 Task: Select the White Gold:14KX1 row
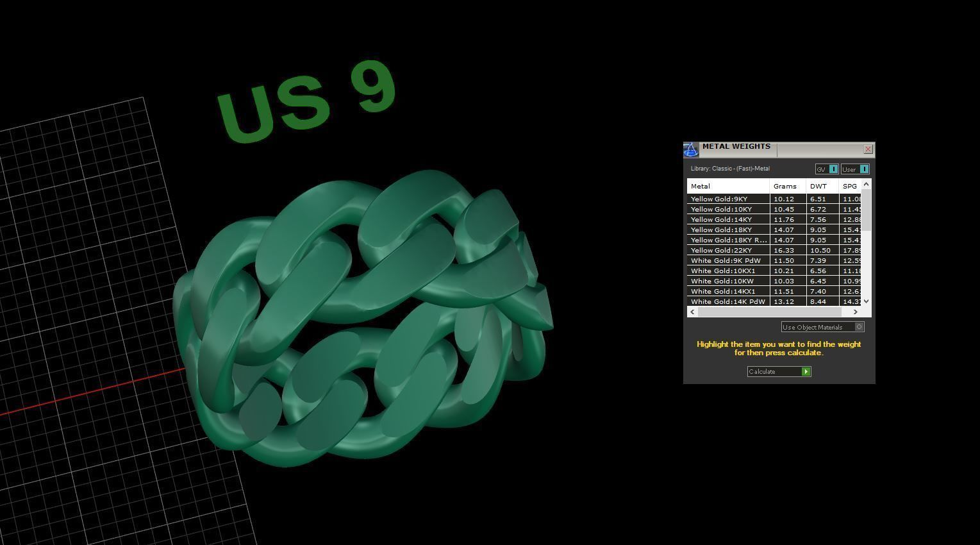(x=774, y=291)
